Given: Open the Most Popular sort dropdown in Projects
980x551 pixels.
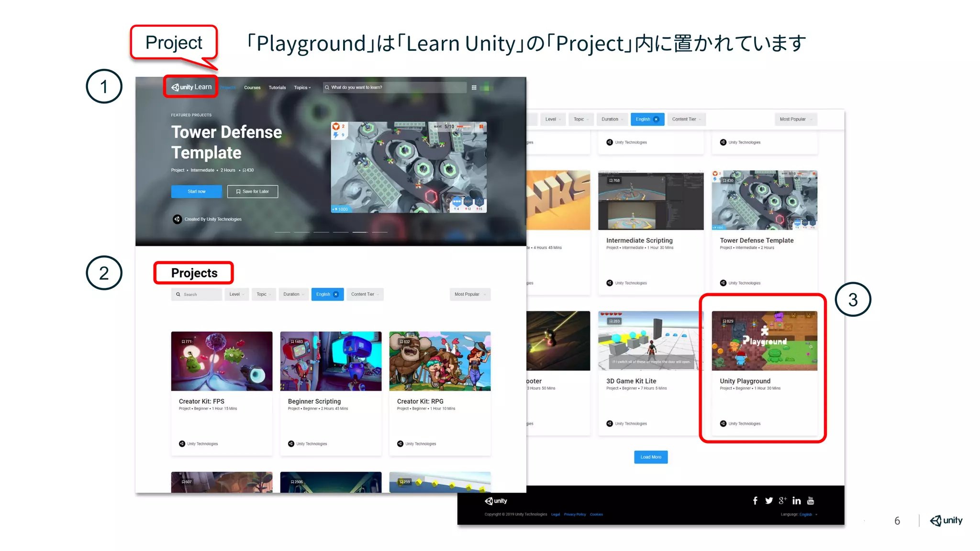Looking at the screenshot, I should (470, 294).
